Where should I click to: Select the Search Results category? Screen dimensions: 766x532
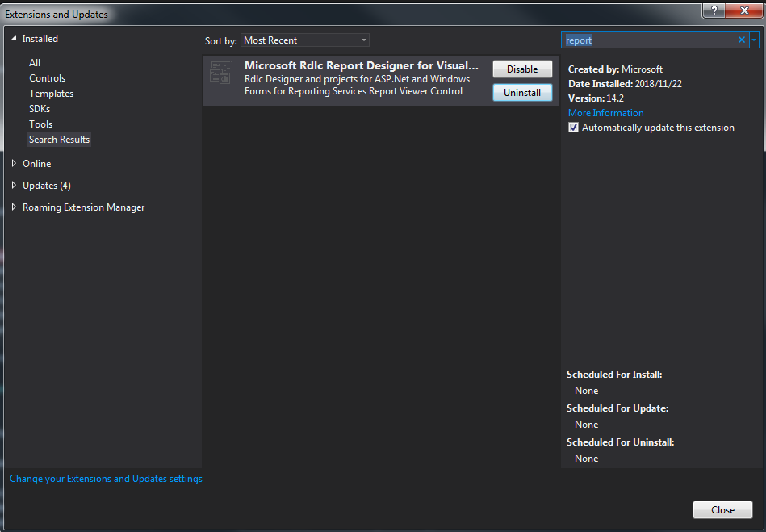point(59,139)
